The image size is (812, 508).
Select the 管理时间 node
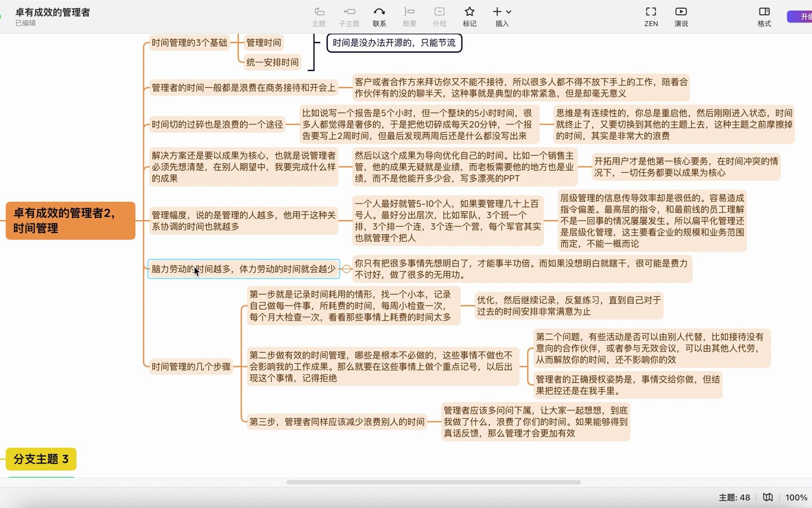[x=264, y=43]
